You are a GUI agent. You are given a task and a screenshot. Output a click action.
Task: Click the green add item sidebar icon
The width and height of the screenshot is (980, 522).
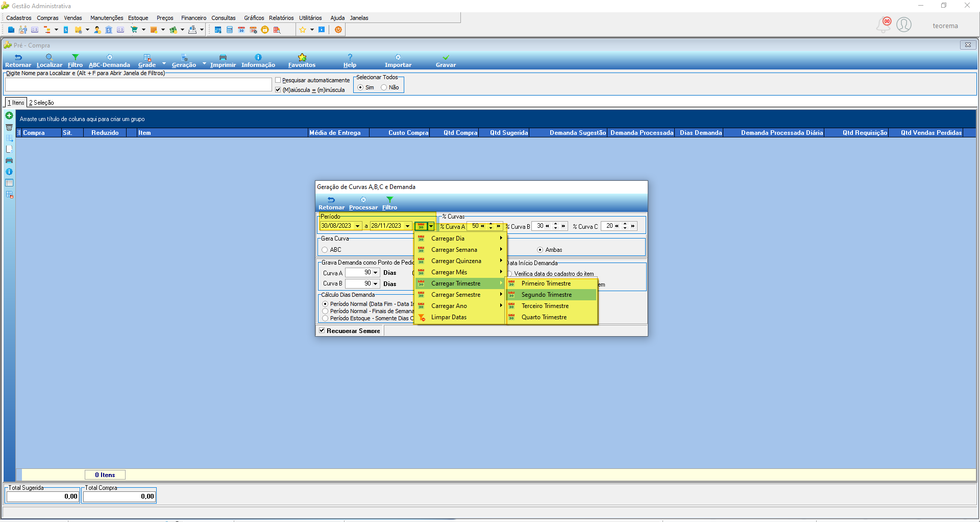click(9, 116)
